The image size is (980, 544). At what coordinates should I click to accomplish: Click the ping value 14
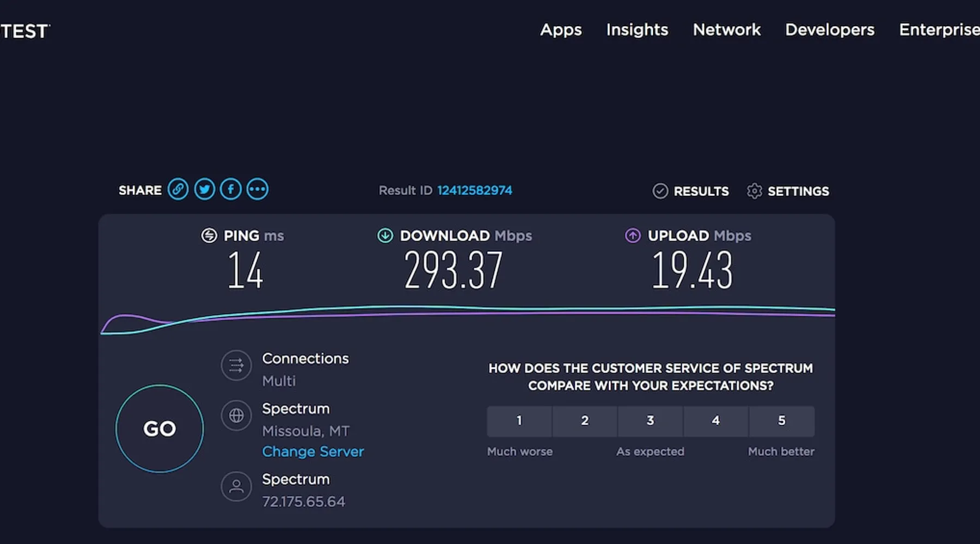point(245,270)
